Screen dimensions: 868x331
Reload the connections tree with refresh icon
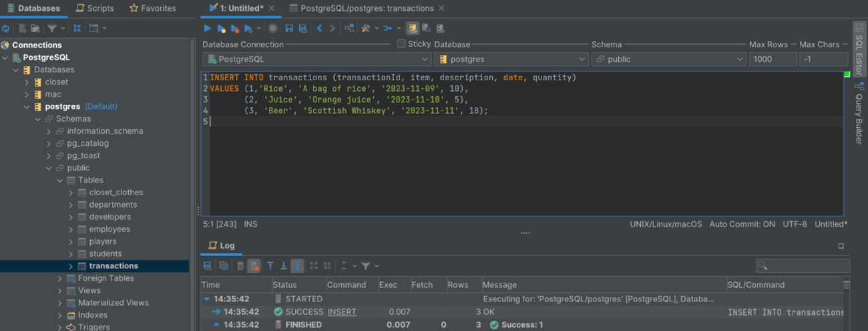coord(6,28)
